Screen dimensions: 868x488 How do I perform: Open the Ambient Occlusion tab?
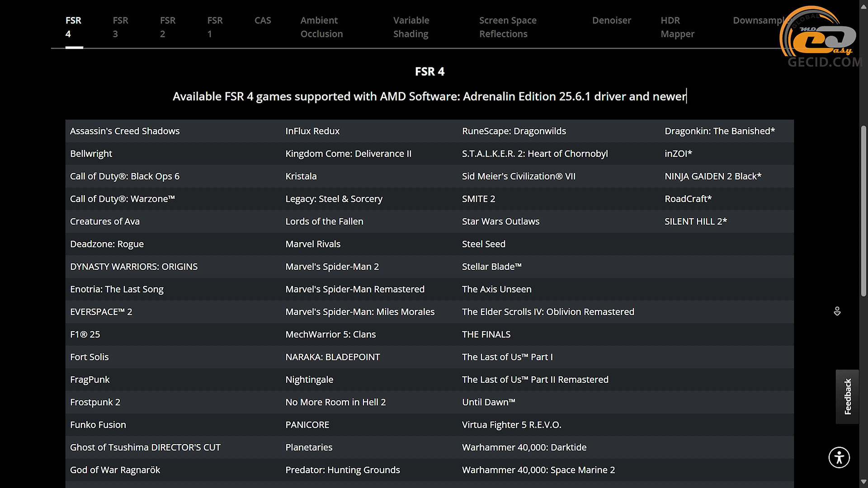[321, 27]
